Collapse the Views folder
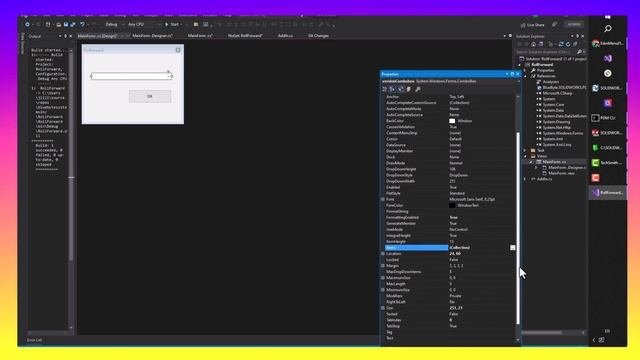This screenshot has height=360, width=640. click(x=525, y=156)
